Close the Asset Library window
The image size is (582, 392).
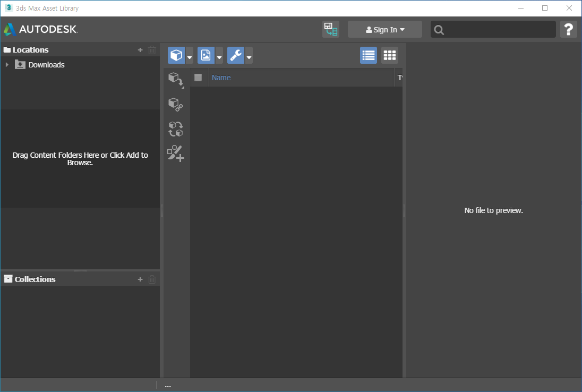pos(569,8)
